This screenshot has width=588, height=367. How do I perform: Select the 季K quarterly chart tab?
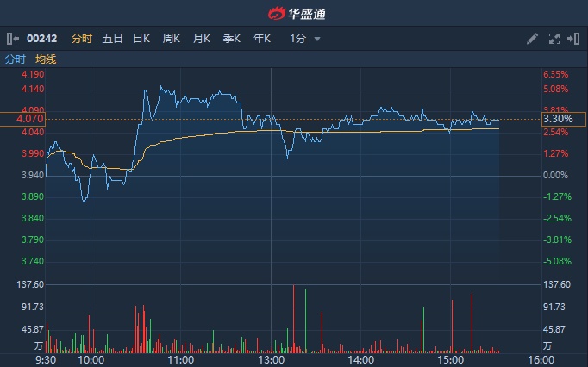point(232,39)
